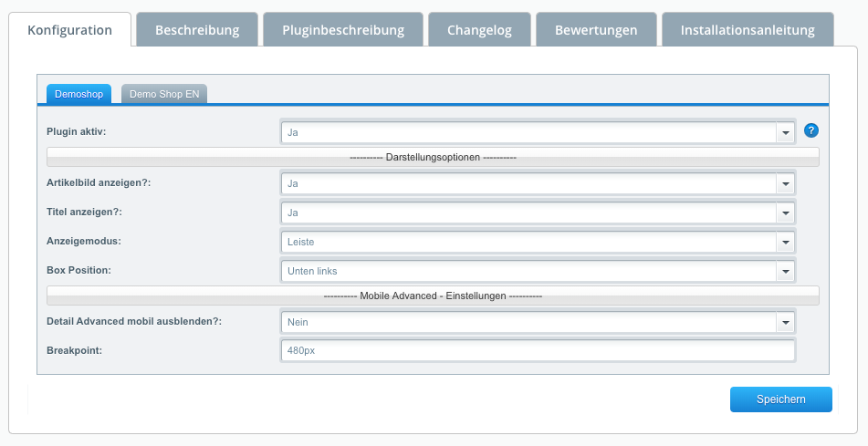Open the Pluginbeschreibung tab
Image resolution: width=868 pixels, height=446 pixels.
pos(343,30)
